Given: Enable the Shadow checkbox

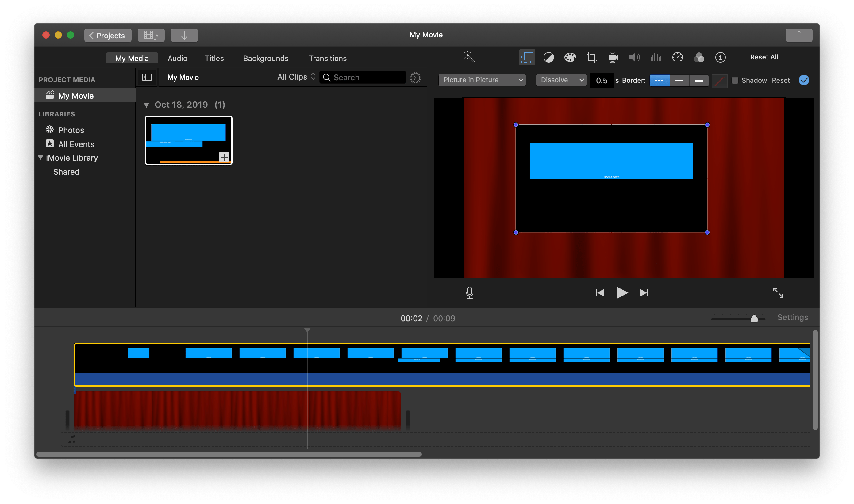Looking at the screenshot, I should pos(735,80).
